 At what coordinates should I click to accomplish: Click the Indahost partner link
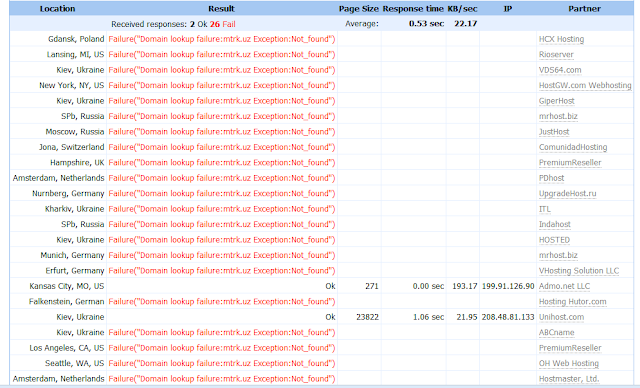tap(555, 224)
